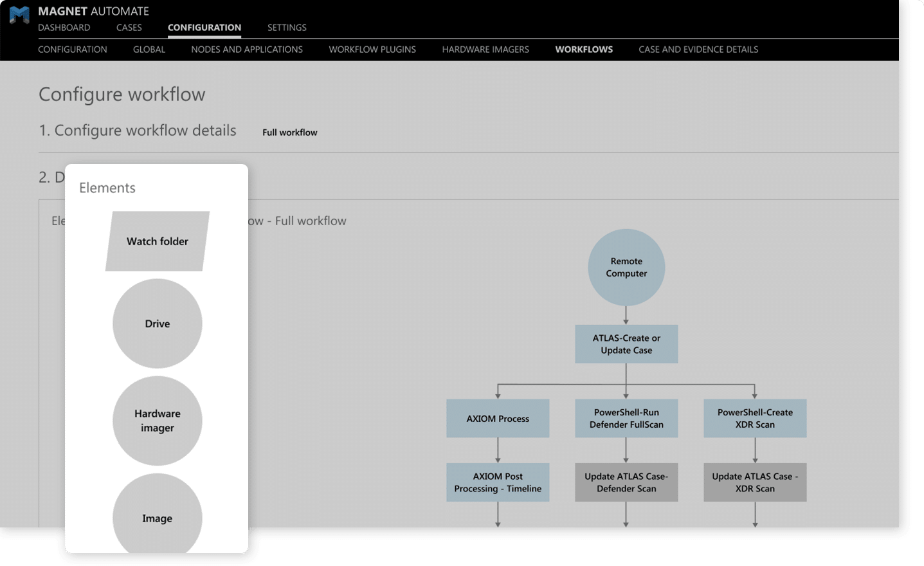
Task: Go to the Cases tab
Action: pos(129,28)
